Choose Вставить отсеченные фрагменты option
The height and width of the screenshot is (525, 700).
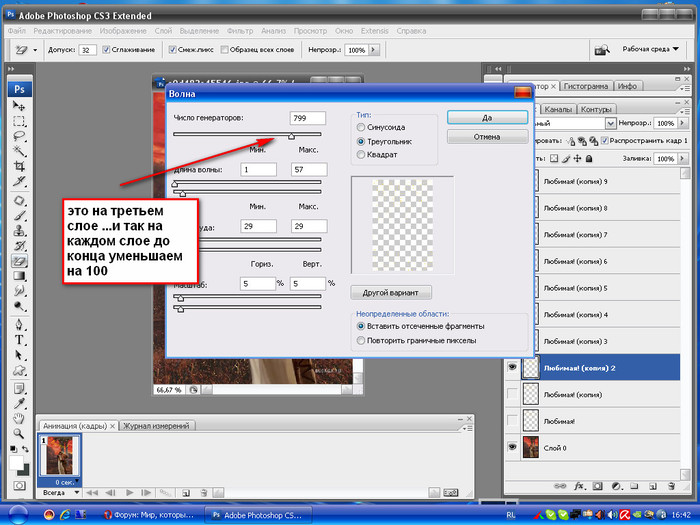coord(361,326)
